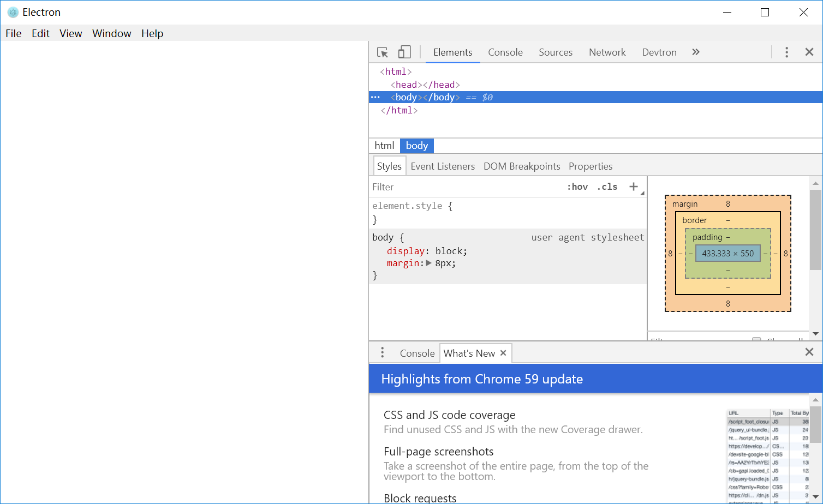Click the padding label in box model
The image size is (823, 504).
[x=707, y=237]
